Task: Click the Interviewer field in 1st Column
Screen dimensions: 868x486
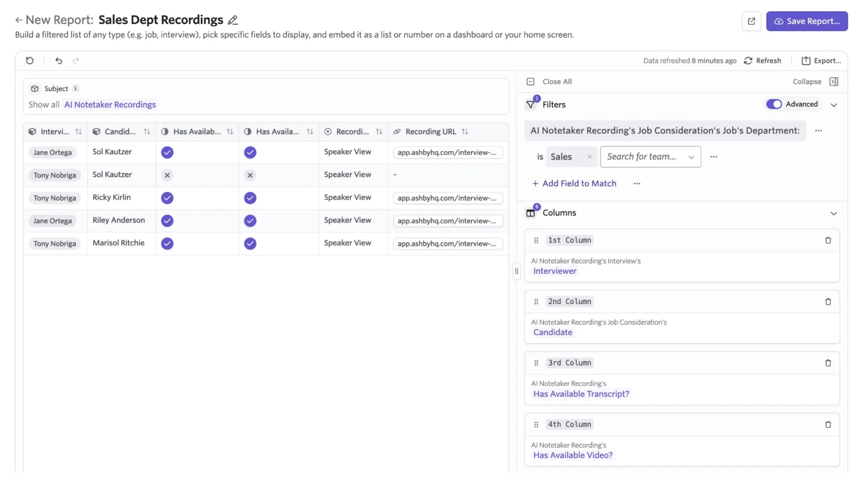Action: (555, 271)
